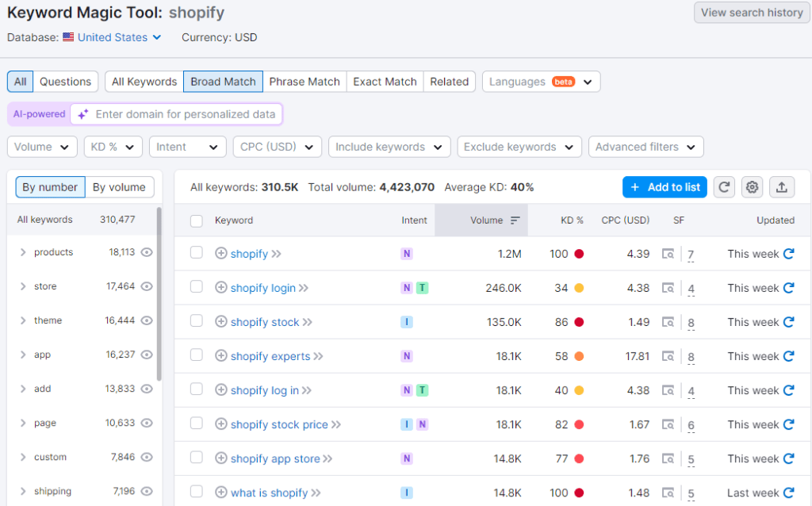The height and width of the screenshot is (506, 812).
Task: Check the shopify keyword row checkbox
Action: (197, 253)
